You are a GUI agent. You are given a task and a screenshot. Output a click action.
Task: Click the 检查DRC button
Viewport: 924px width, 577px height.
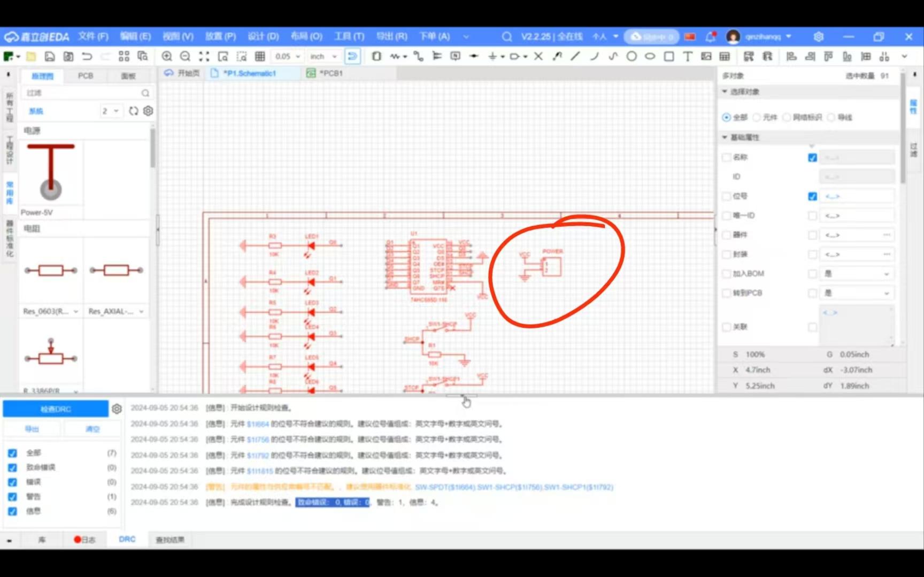(56, 409)
